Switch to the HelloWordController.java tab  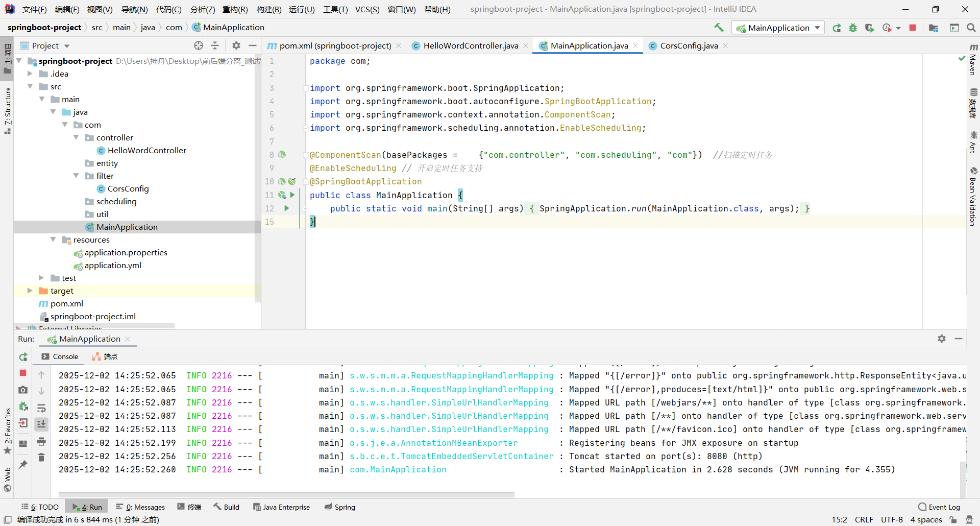click(x=471, y=45)
